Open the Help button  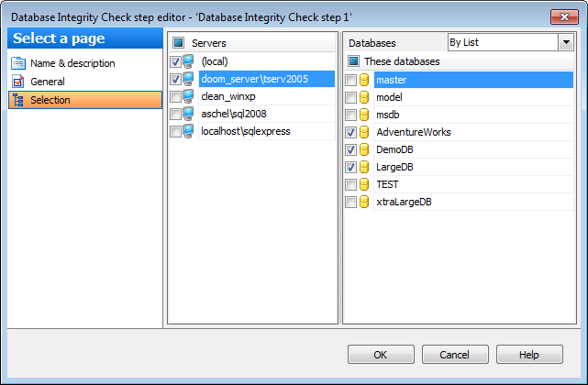tap(529, 355)
